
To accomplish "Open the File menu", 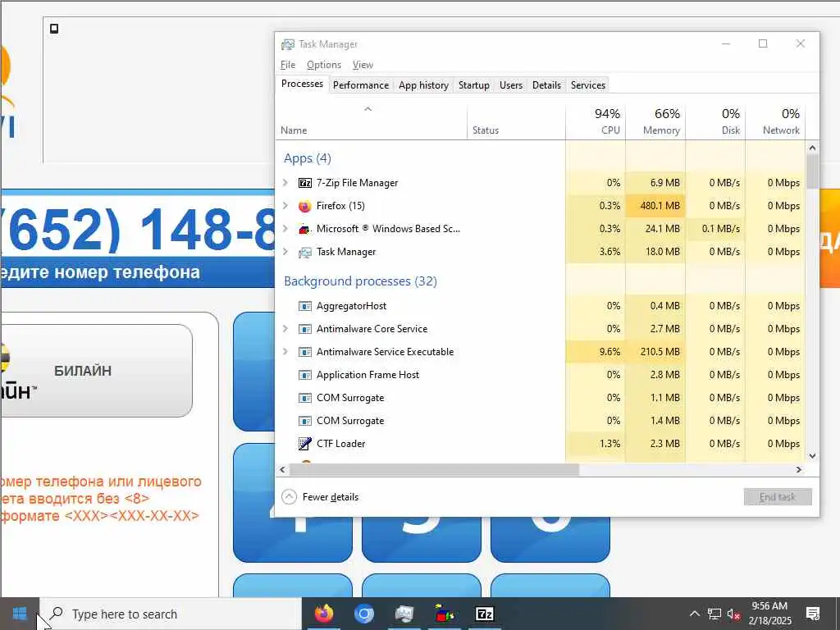I will click(x=288, y=65).
